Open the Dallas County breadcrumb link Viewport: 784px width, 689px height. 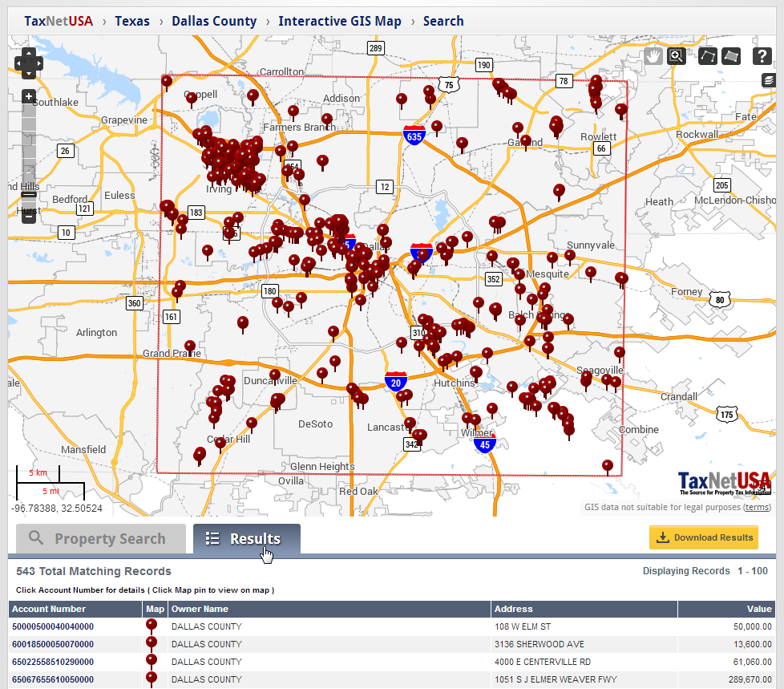pos(214,21)
